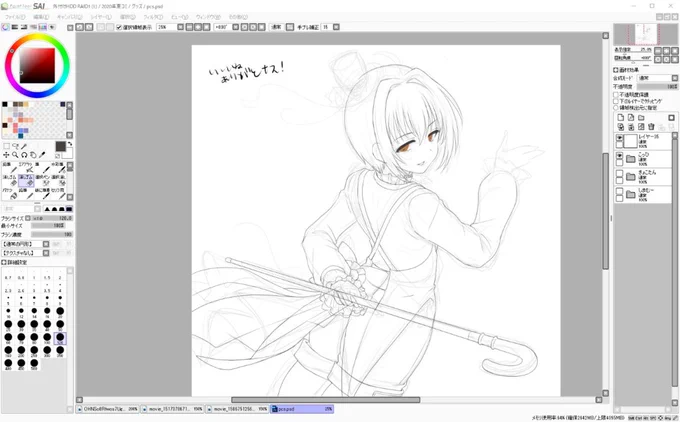The image size is (680, 422).
Task: Open the 編集 menu
Action: tap(41, 17)
